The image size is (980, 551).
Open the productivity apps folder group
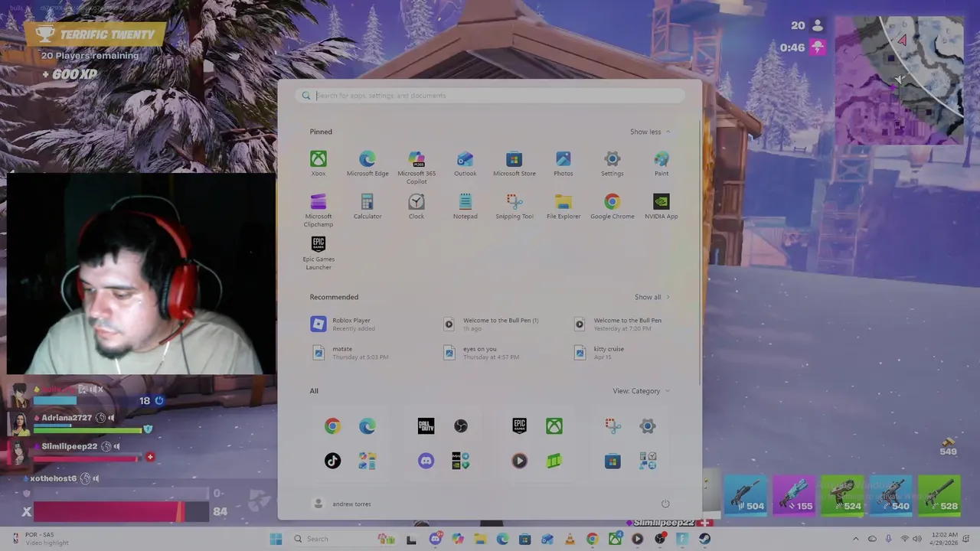(x=367, y=461)
